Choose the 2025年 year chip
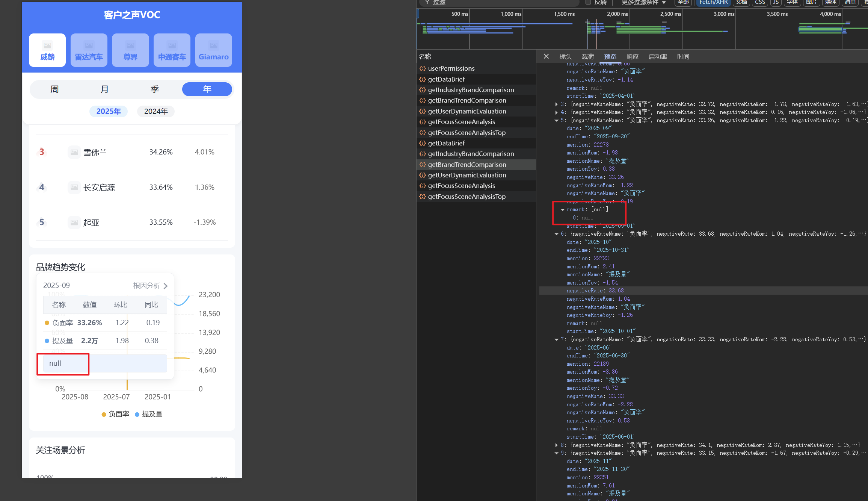868x501 pixels. click(x=109, y=111)
